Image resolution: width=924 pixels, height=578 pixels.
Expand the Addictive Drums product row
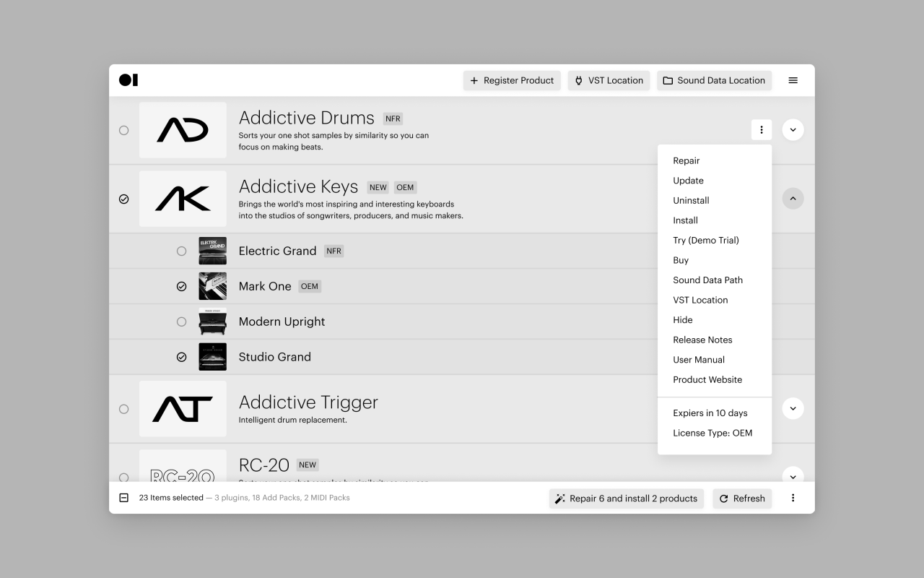point(793,130)
